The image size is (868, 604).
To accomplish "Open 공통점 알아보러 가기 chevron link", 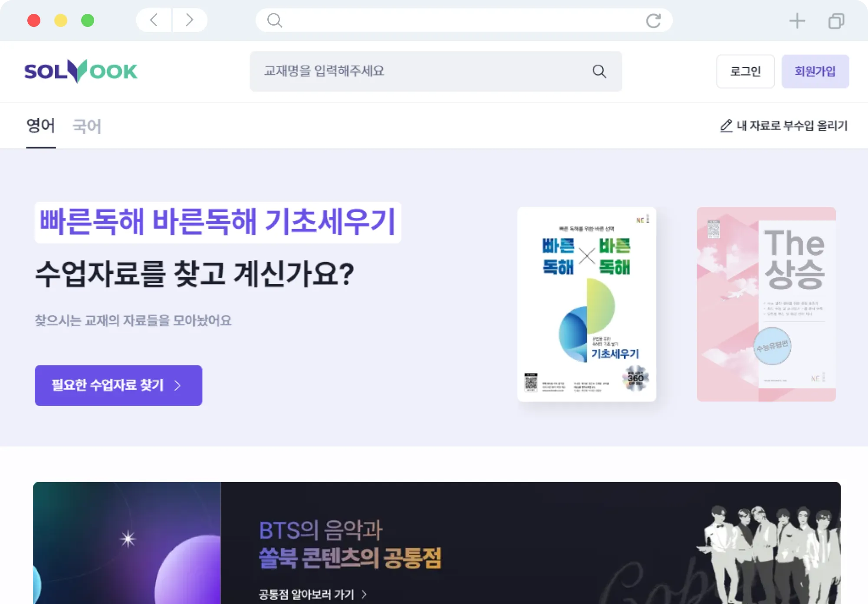I will click(x=312, y=594).
